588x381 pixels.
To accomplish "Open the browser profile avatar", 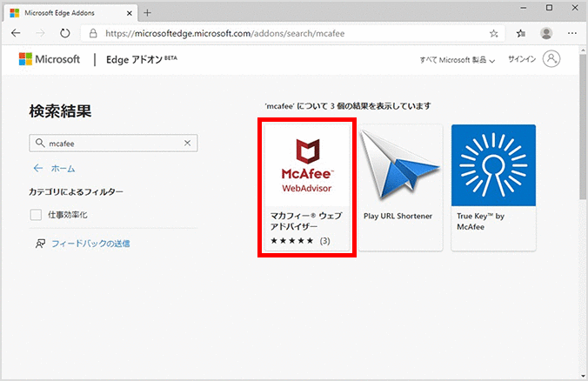I will 546,33.
